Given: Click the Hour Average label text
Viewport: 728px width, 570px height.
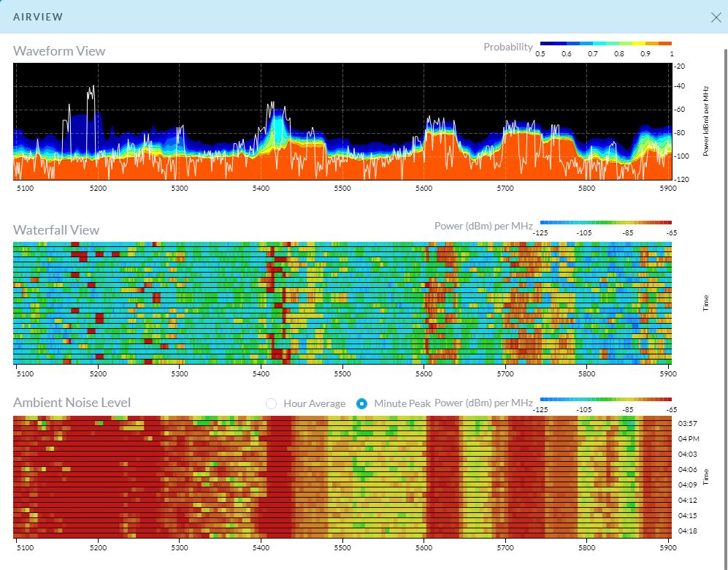Looking at the screenshot, I should 314,403.
